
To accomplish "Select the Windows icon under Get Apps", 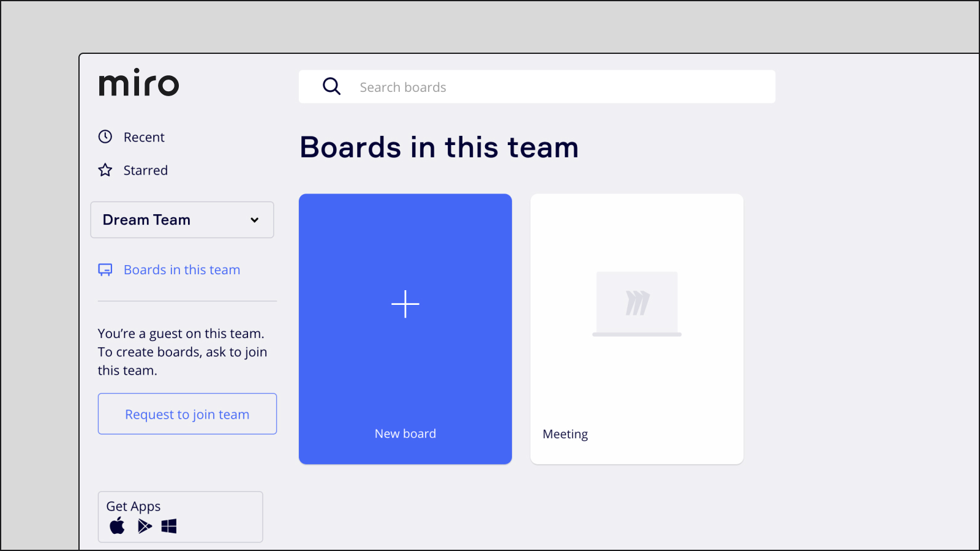I will coord(170,526).
